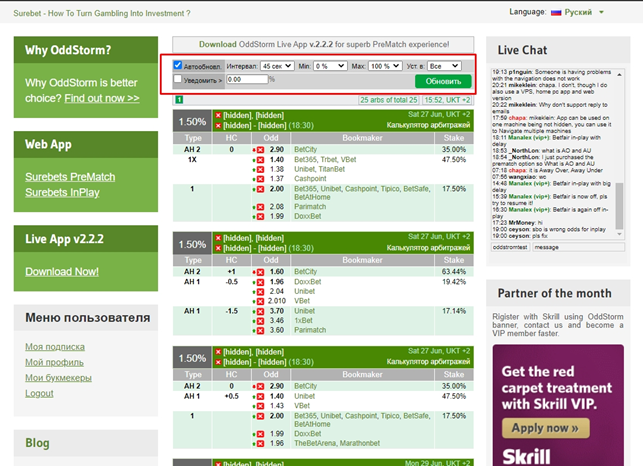643x466 pixels.
Task: Disable the Автообновл. auto-refresh checkbox
Action: click(x=178, y=66)
